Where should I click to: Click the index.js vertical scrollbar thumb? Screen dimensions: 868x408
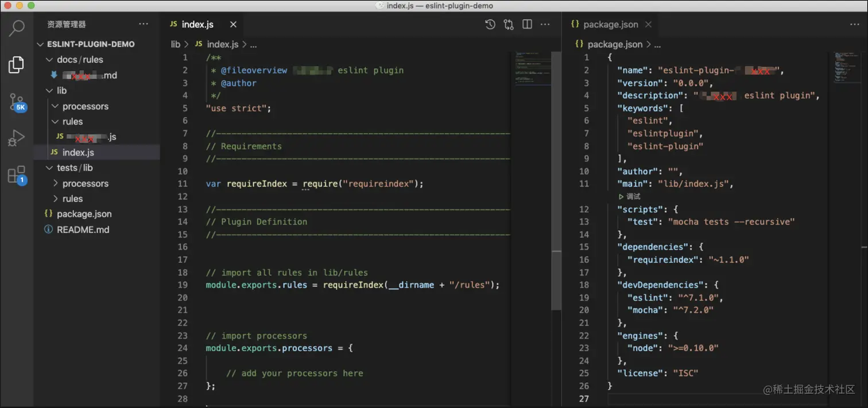coord(556,181)
